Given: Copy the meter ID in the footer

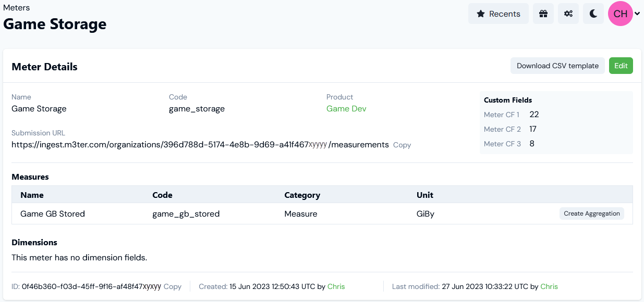Looking at the screenshot, I should coord(172,286).
